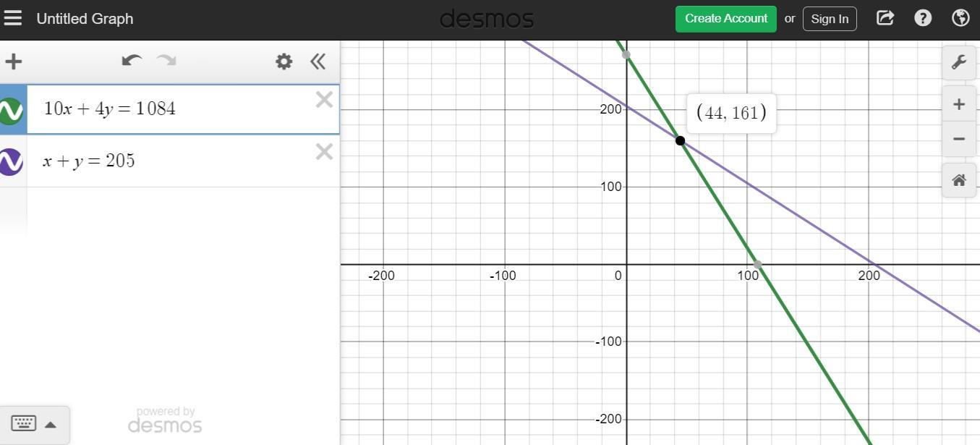This screenshot has width=980, height=445.
Task: Click the empty third expression row
Action: (x=183, y=210)
